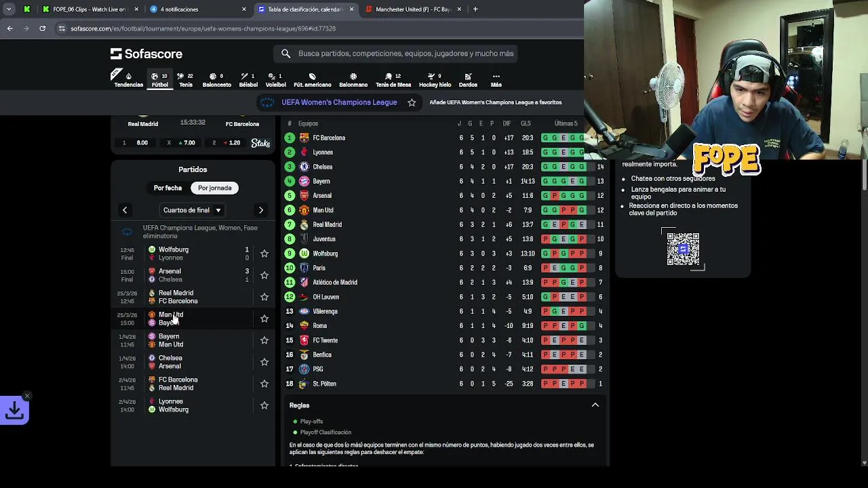Open St. Pölten in standings
868x488 pixels.
point(324,384)
